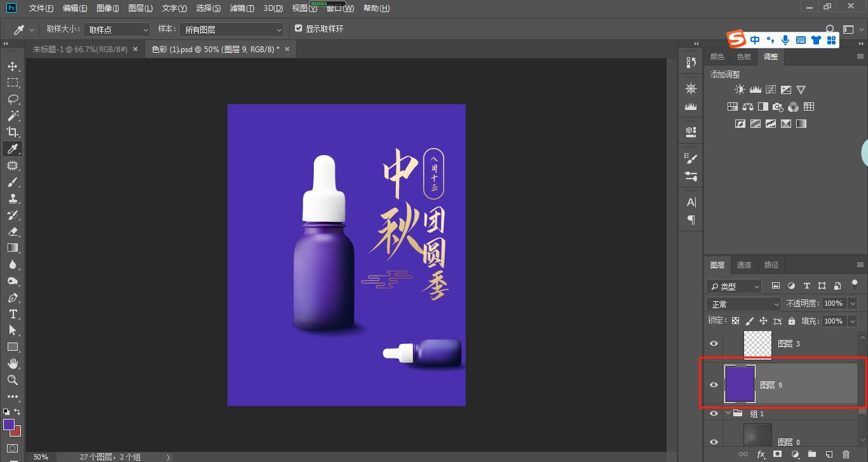The height and width of the screenshot is (462, 868).
Task: Open the 取样大小 dropdown
Action: coord(116,29)
